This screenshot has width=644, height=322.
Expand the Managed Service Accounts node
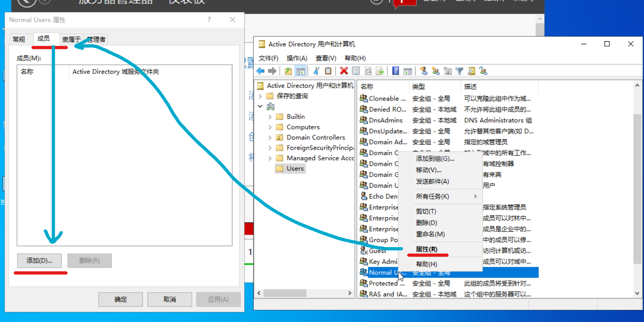[270, 158]
